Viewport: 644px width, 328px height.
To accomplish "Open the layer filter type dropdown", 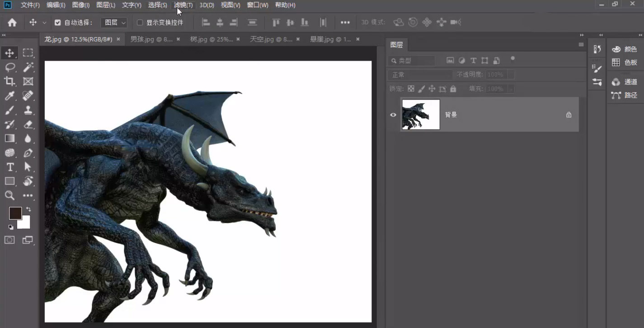I will coord(411,61).
